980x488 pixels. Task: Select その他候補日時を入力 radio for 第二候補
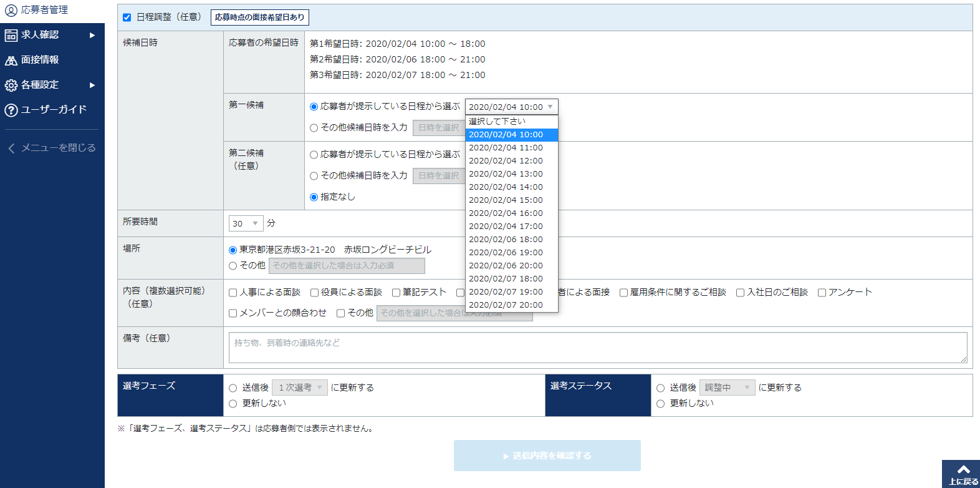point(314,176)
